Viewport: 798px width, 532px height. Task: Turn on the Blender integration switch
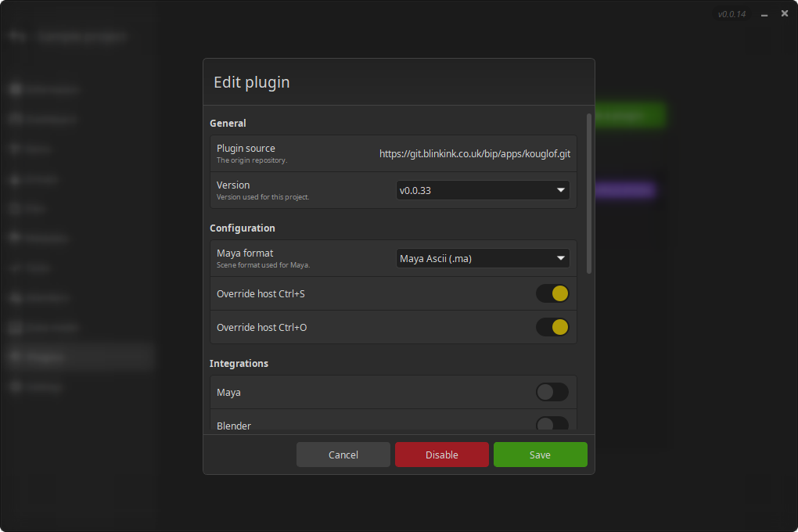coord(552,424)
